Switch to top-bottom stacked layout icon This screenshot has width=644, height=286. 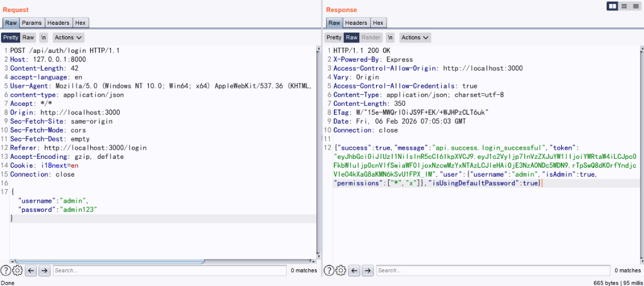click(x=624, y=6)
